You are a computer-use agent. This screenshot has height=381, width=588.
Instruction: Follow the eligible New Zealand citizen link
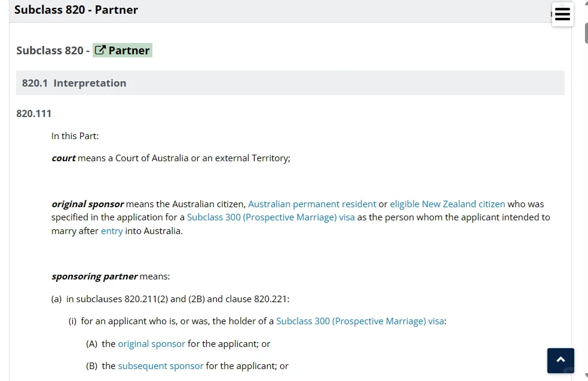[448, 204]
